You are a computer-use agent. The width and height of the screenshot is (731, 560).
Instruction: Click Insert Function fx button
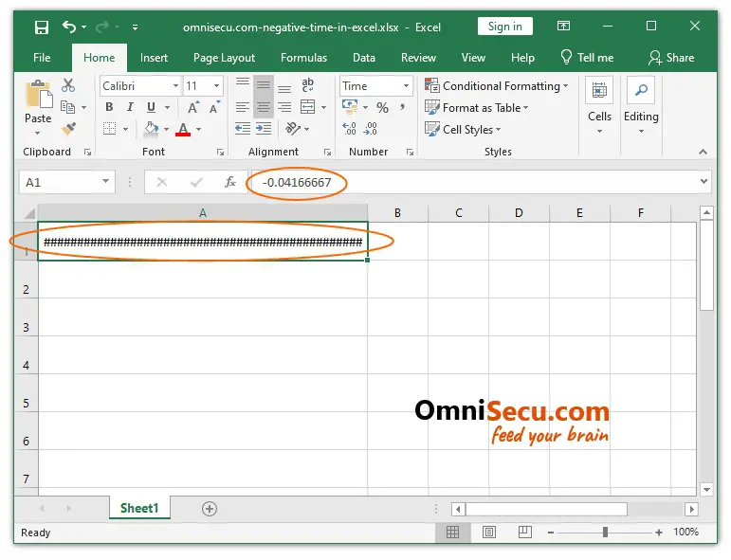229,182
